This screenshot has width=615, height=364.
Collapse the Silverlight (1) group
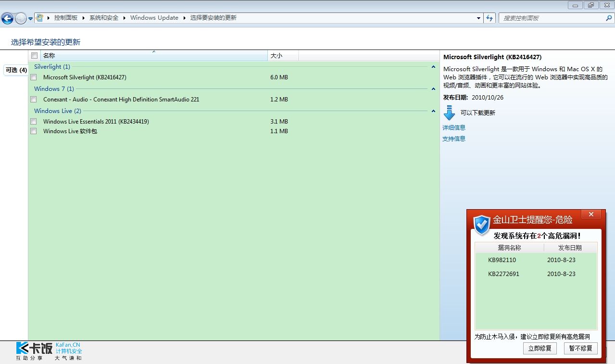point(433,67)
